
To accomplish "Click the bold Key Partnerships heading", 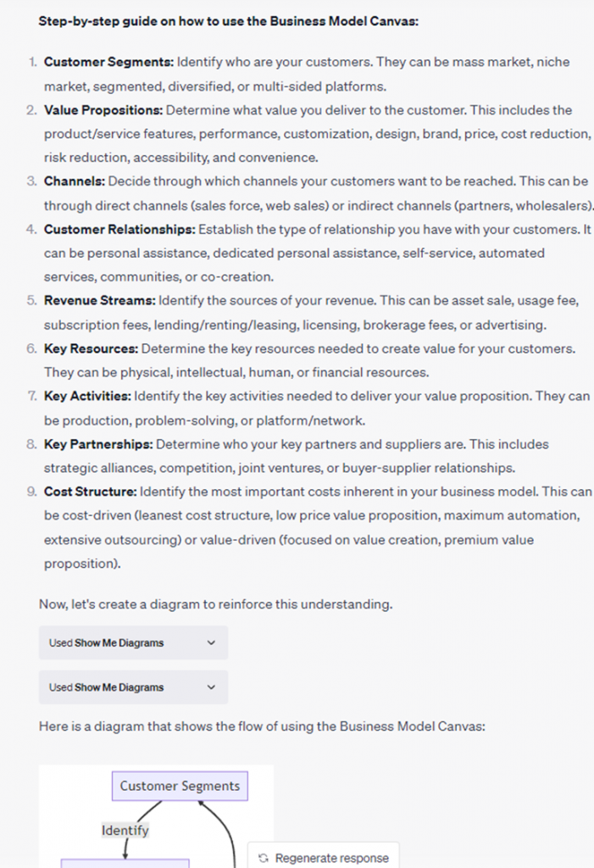I will (x=98, y=444).
